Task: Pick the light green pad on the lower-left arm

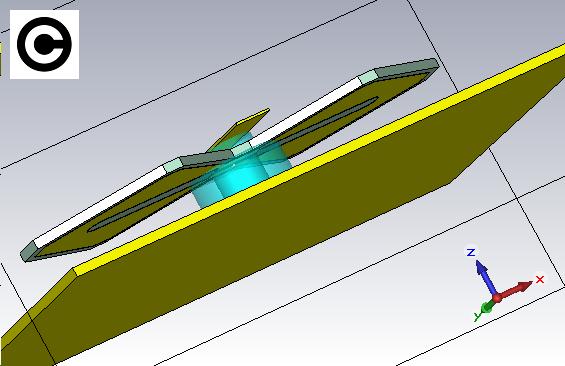Action: tap(172, 166)
